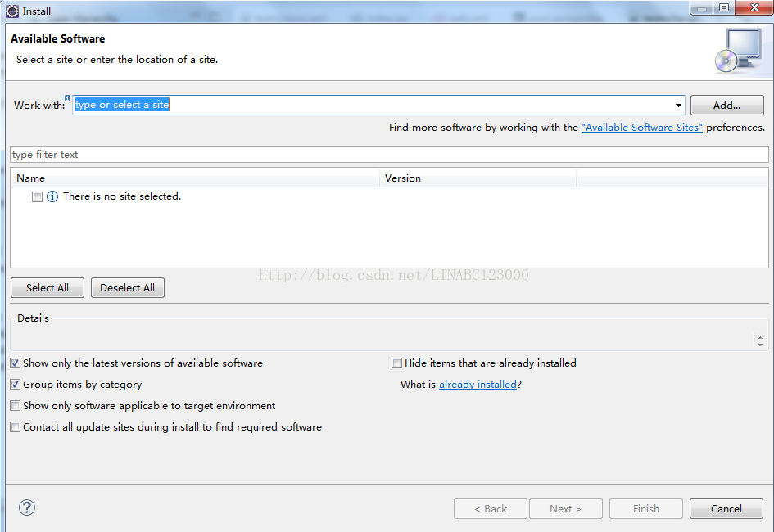The width and height of the screenshot is (774, 532).
Task: Click the info icon beside no site message
Action: pyautogui.click(x=52, y=196)
